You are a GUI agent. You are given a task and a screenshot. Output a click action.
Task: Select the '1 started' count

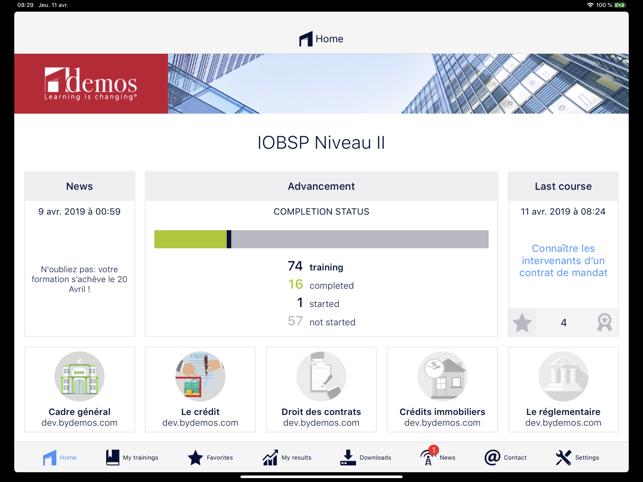click(x=318, y=303)
